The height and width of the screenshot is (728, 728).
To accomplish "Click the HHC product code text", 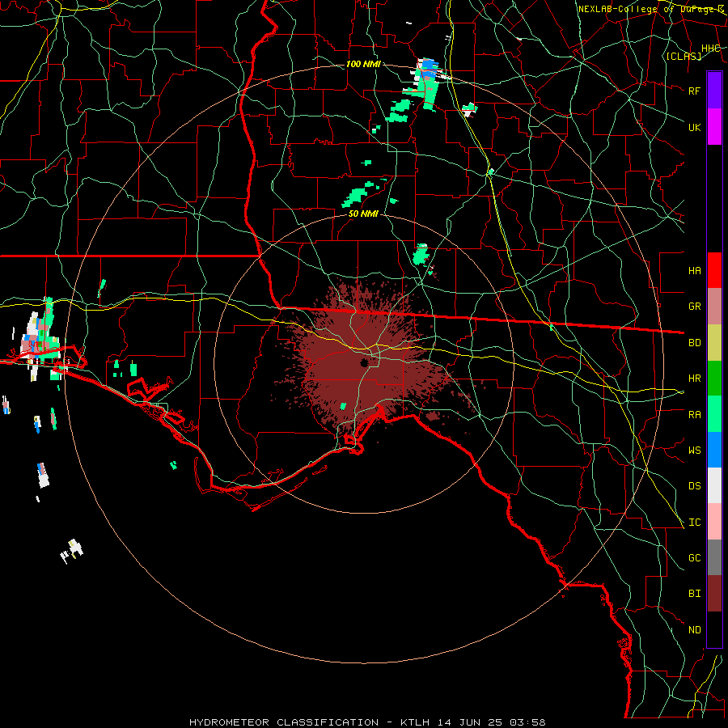I will click(x=710, y=49).
